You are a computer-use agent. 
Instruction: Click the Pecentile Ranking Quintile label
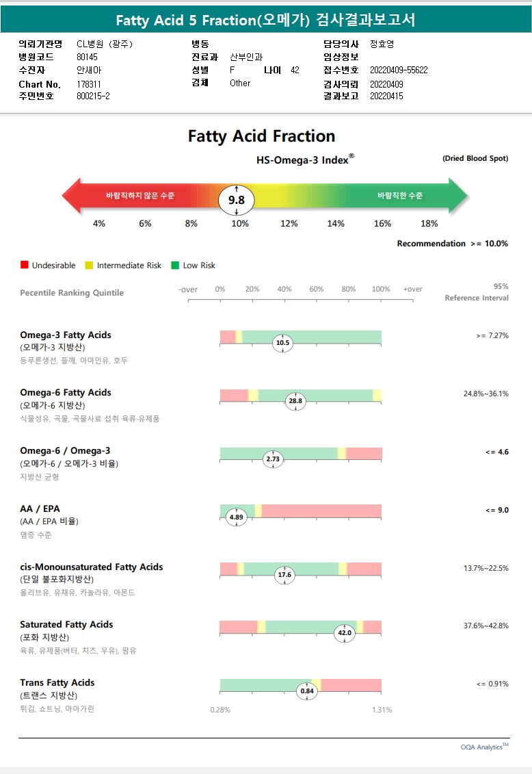click(72, 293)
